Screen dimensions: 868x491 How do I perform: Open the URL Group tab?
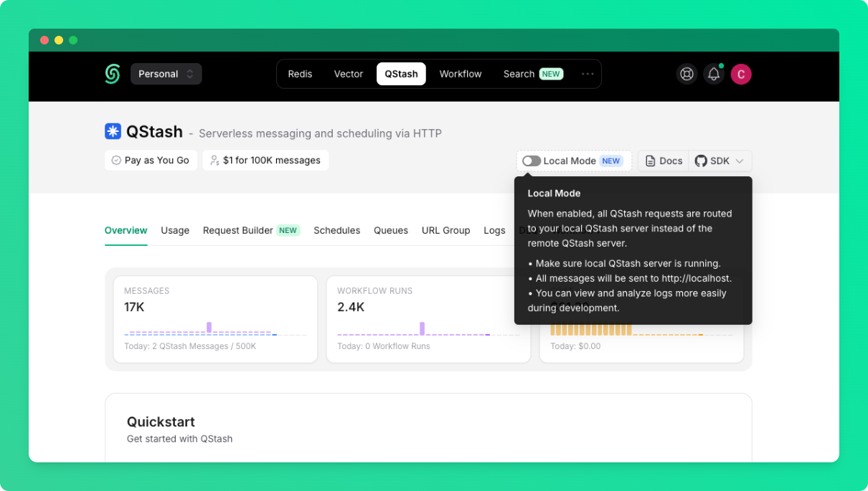click(446, 230)
